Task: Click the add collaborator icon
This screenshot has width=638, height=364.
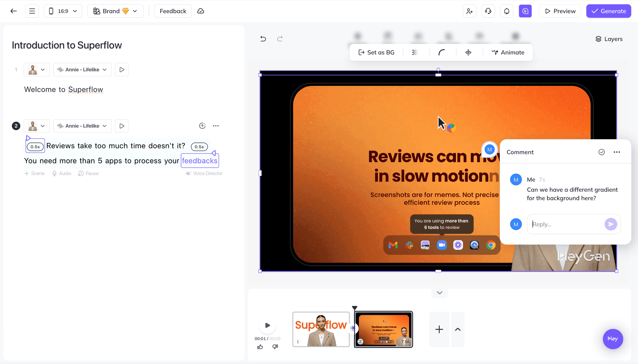Action: 470,11
